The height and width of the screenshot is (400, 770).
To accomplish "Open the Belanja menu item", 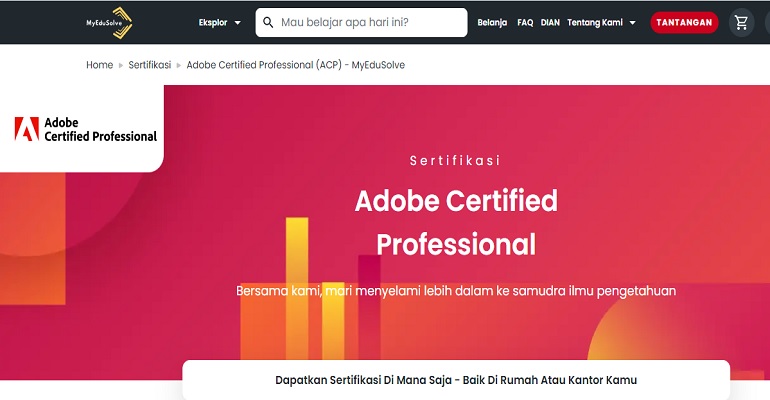I will coord(492,23).
